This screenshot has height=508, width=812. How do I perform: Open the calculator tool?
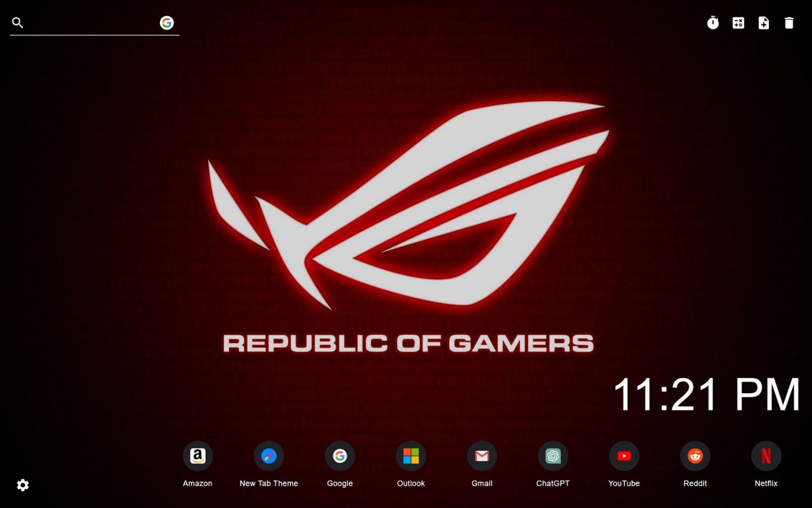coord(738,23)
